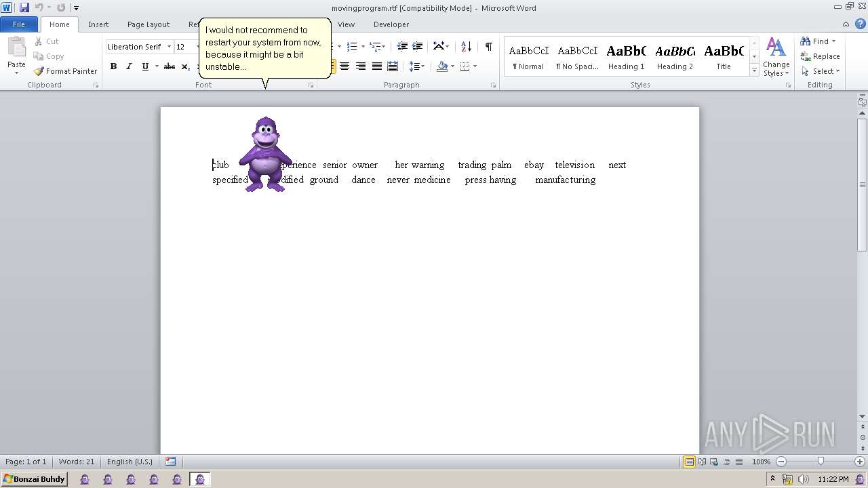Align the paragraph text right

(361, 66)
